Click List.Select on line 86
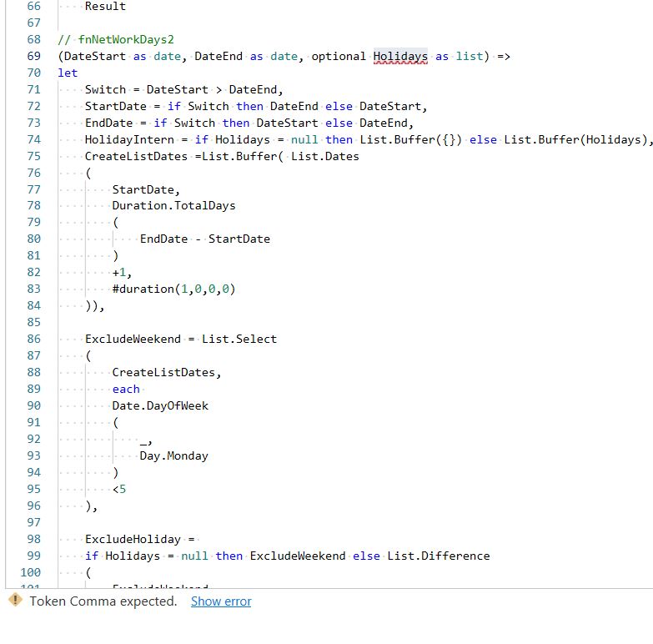 (x=239, y=339)
